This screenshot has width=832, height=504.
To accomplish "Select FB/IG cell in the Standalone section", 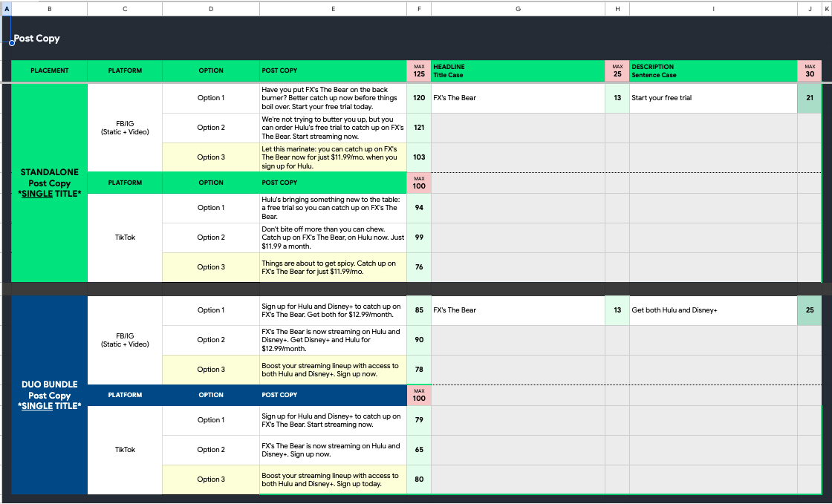I will [x=125, y=128].
